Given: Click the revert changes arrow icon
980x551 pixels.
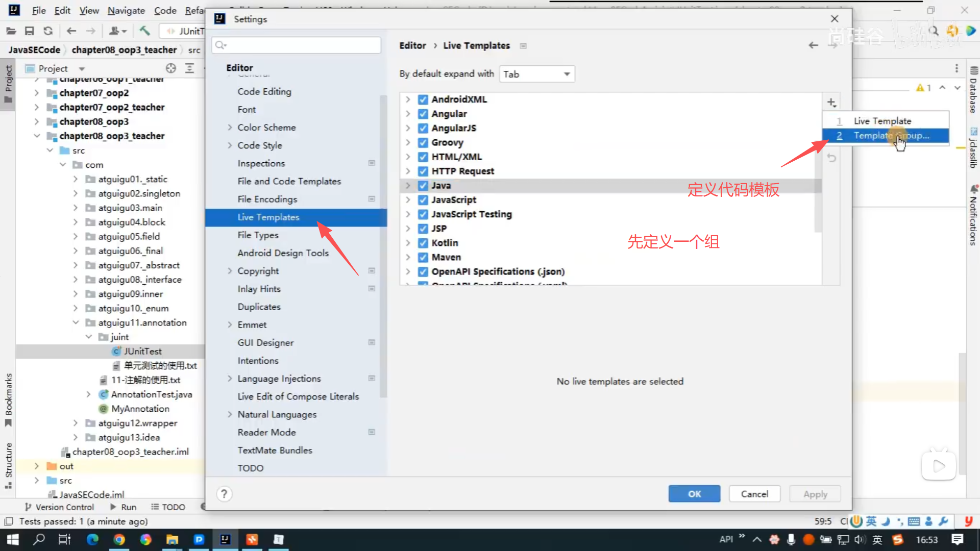Looking at the screenshot, I should (831, 158).
